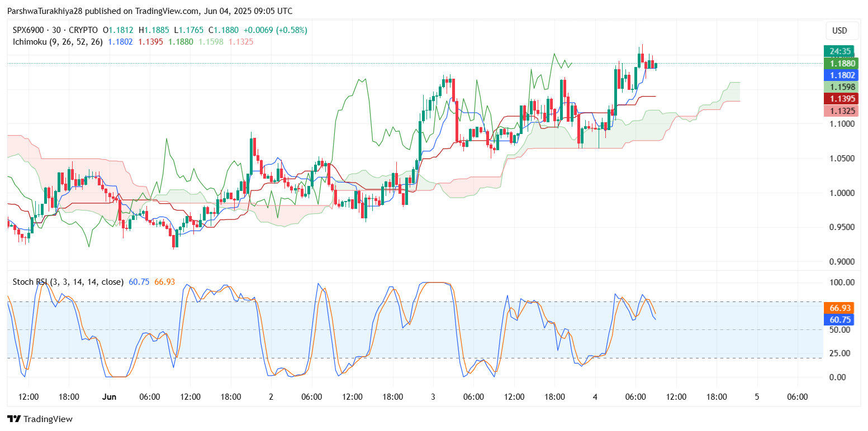
Task: Click the green 1.1880 current price label
Action: pyautogui.click(x=839, y=63)
